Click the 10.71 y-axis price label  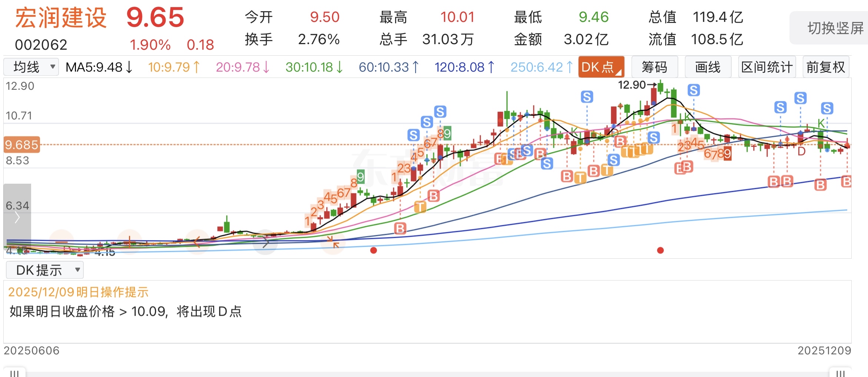(19, 116)
